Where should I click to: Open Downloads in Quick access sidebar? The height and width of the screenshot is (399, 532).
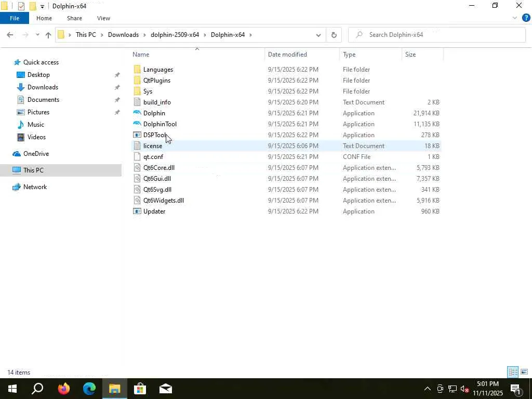(x=43, y=87)
